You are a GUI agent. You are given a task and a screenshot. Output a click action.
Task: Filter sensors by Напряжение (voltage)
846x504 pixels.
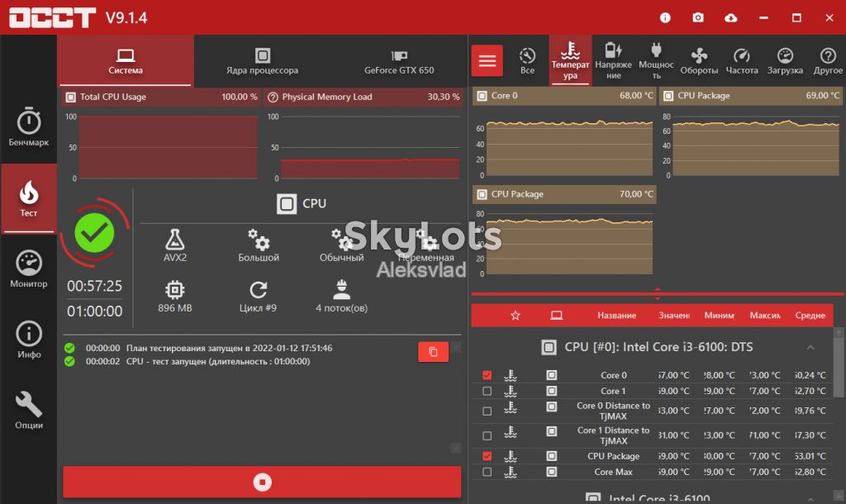[x=614, y=60]
